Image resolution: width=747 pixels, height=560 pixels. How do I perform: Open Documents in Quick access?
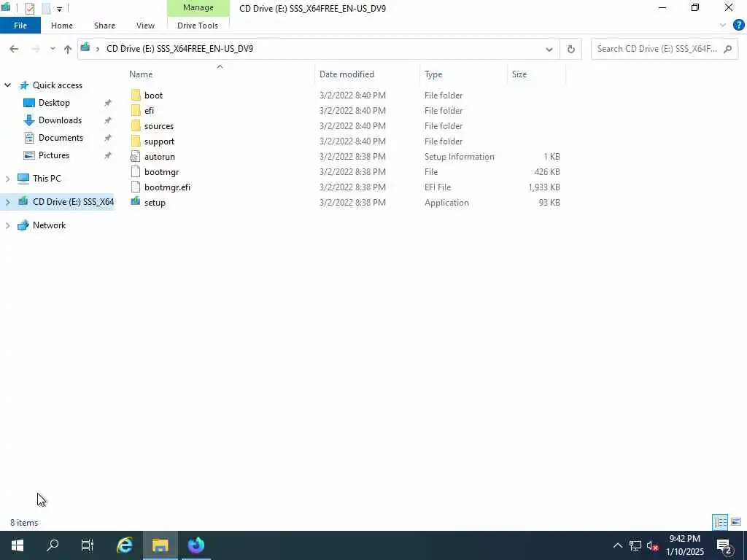[61, 138]
